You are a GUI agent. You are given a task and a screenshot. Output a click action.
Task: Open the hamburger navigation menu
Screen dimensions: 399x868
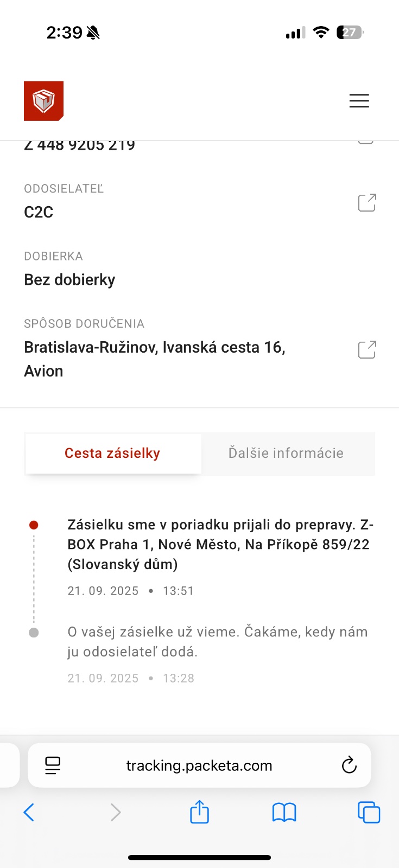(359, 101)
